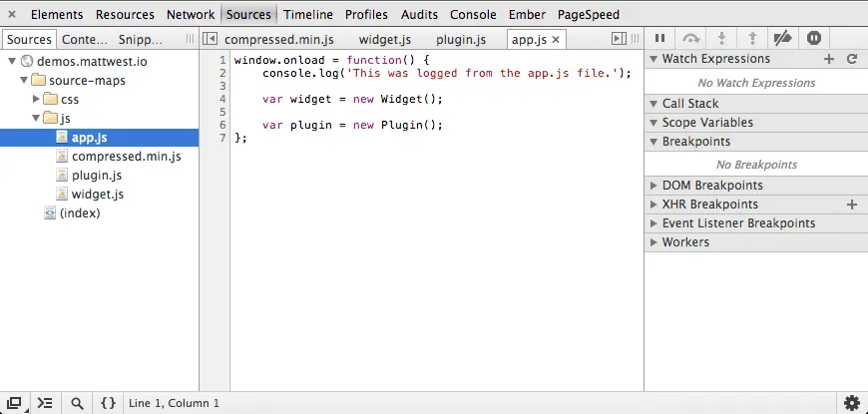Switch to widget.js editor tab
Viewport: 868px width, 414px height.
385,39
